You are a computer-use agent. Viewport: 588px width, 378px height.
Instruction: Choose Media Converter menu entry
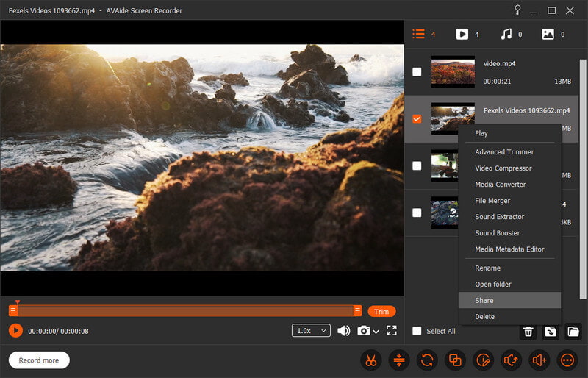click(x=509, y=185)
